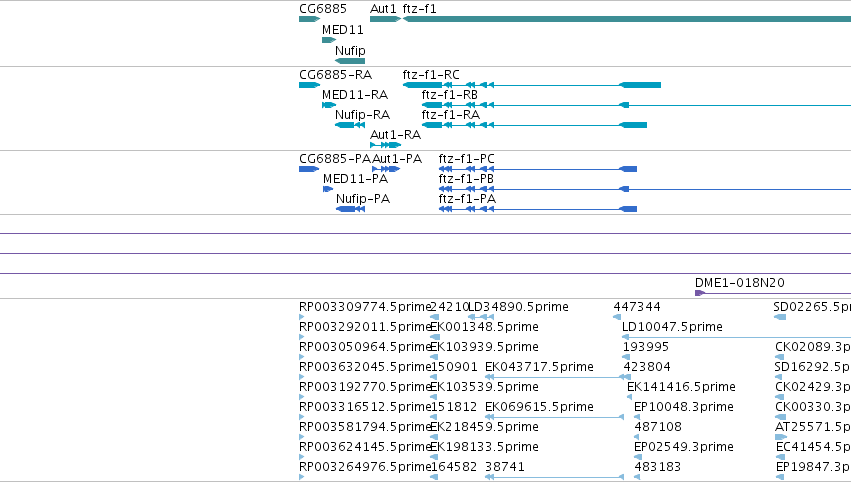Click the MED11 gene label

pyautogui.click(x=342, y=30)
